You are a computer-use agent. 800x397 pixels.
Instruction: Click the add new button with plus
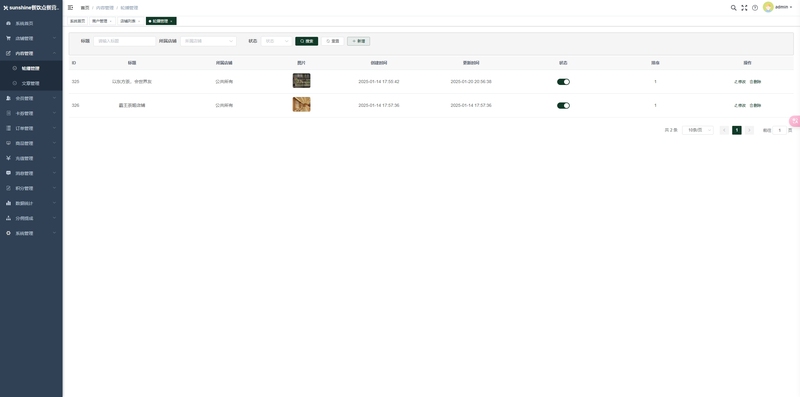tap(359, 41)
